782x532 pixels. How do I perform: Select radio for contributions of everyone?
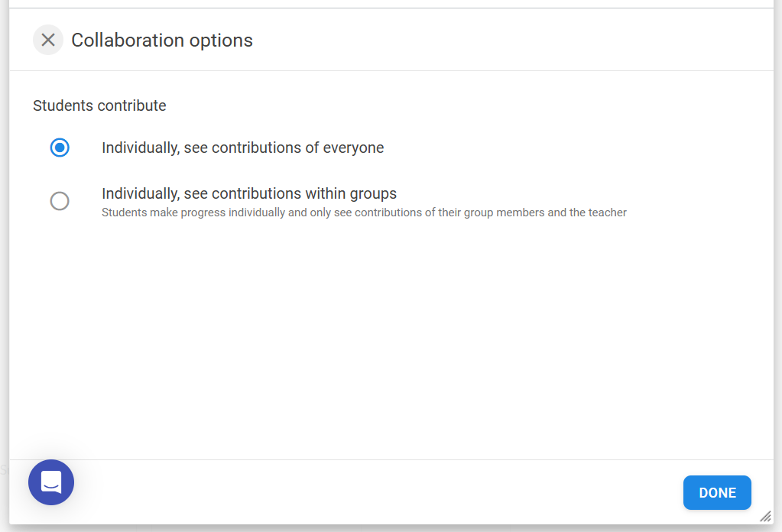60,148
